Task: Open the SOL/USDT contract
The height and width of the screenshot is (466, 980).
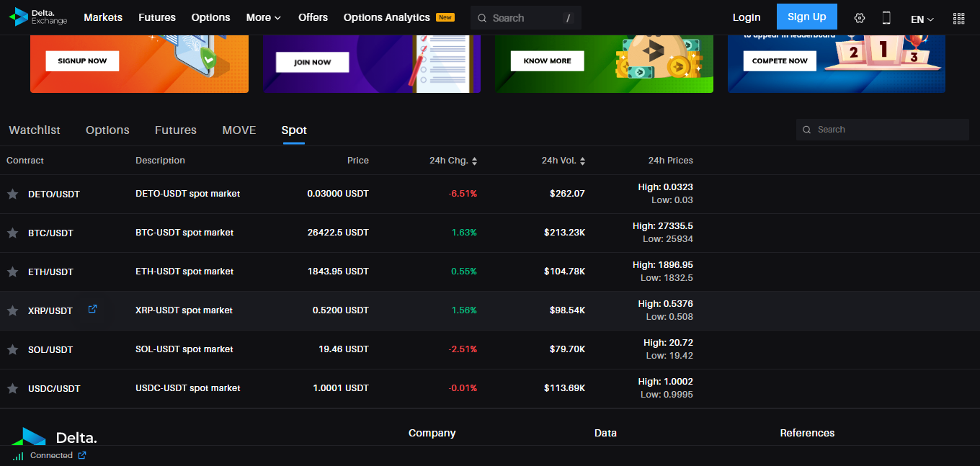Action: pyautogui.click(x=50, y=350)
